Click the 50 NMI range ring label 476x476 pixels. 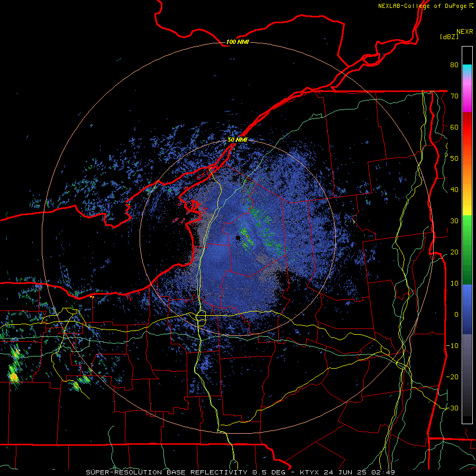click(237, 140)
